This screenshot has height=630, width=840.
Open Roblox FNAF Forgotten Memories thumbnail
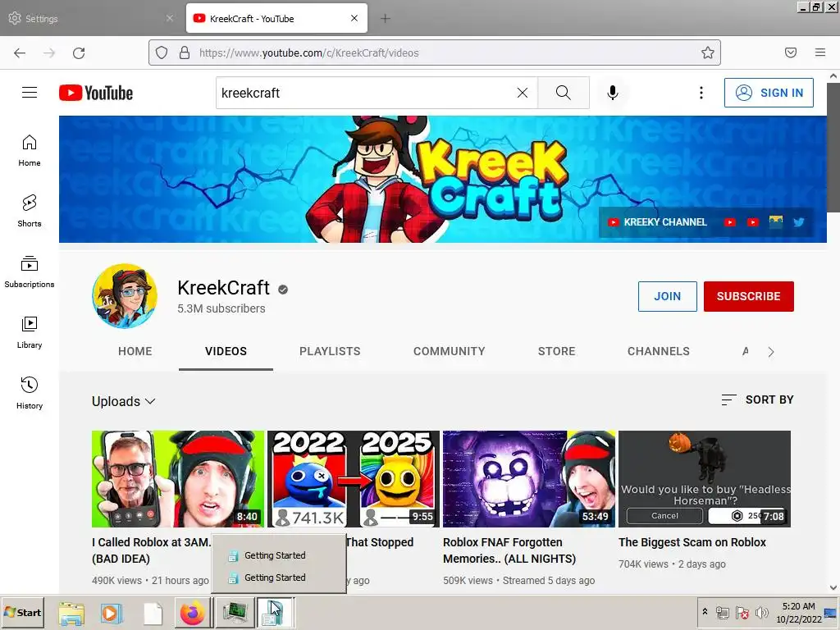click(x=529, y=479)
